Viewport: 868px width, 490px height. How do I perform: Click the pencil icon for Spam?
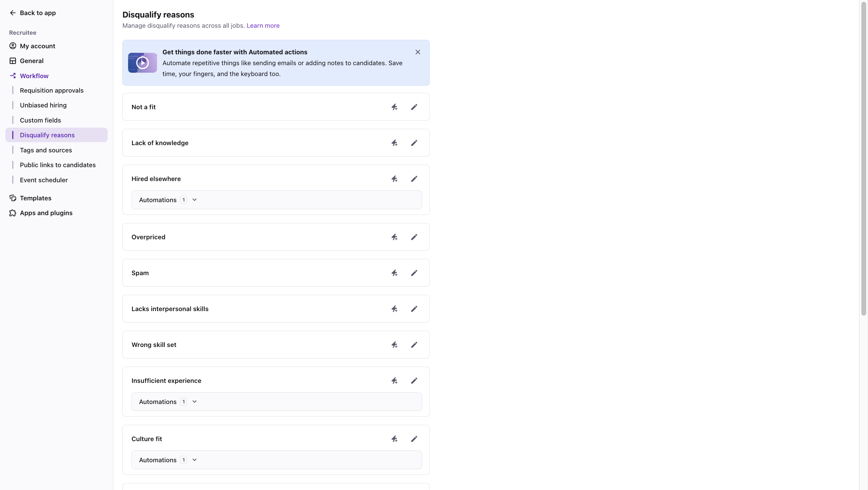pos(414,273)
